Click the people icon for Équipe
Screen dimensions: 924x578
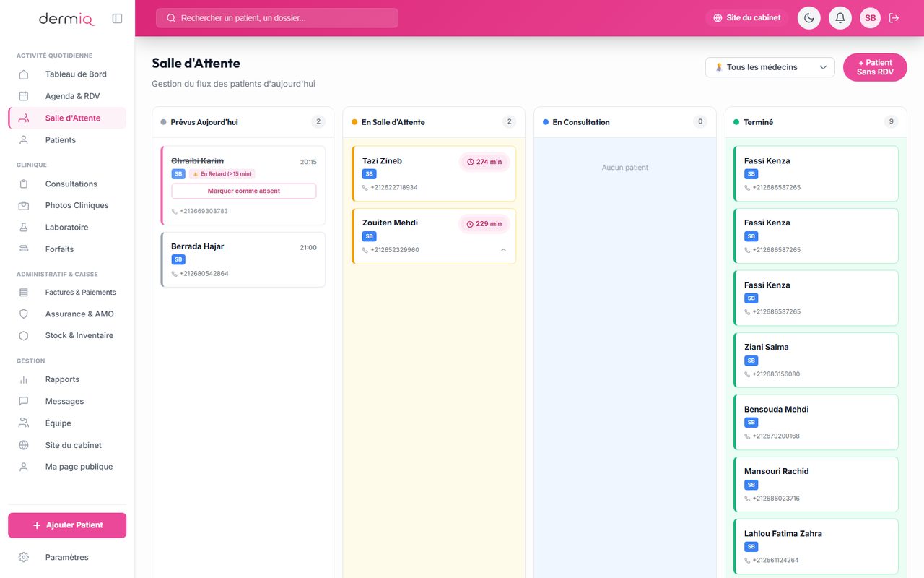coord(24,423)
